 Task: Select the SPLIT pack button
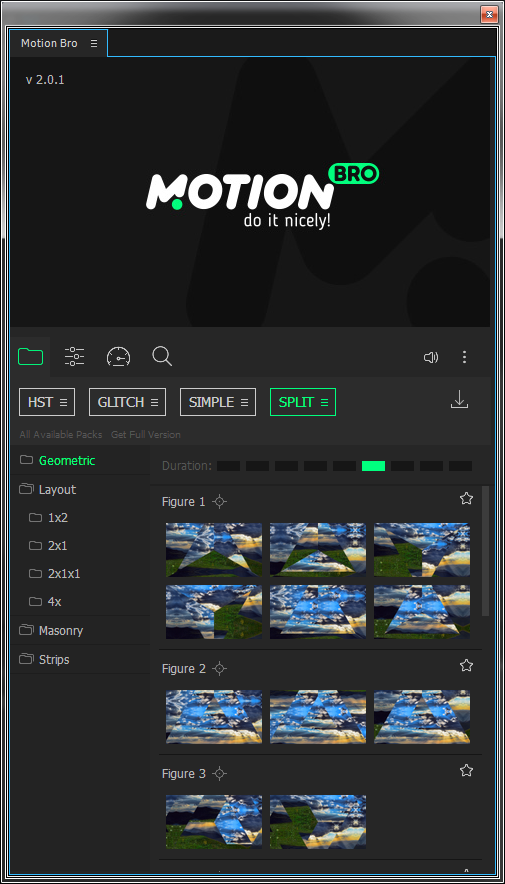click(x=303, y=402)
